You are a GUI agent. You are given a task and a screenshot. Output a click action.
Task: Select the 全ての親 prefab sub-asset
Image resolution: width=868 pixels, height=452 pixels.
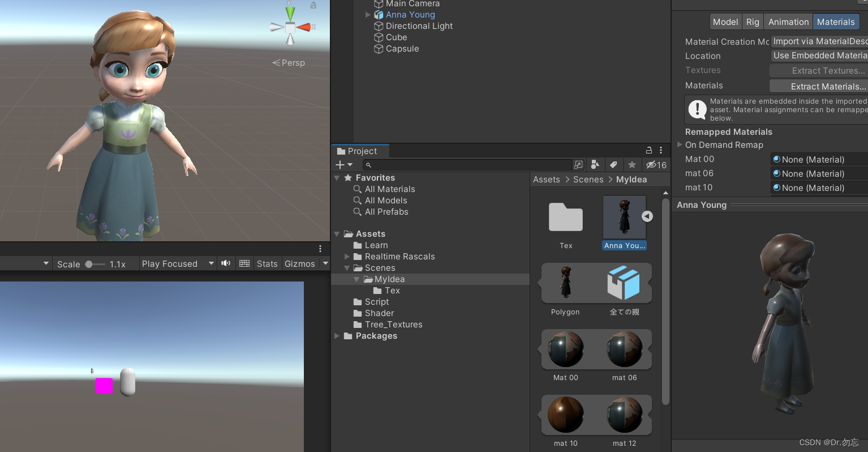point(624,283)
